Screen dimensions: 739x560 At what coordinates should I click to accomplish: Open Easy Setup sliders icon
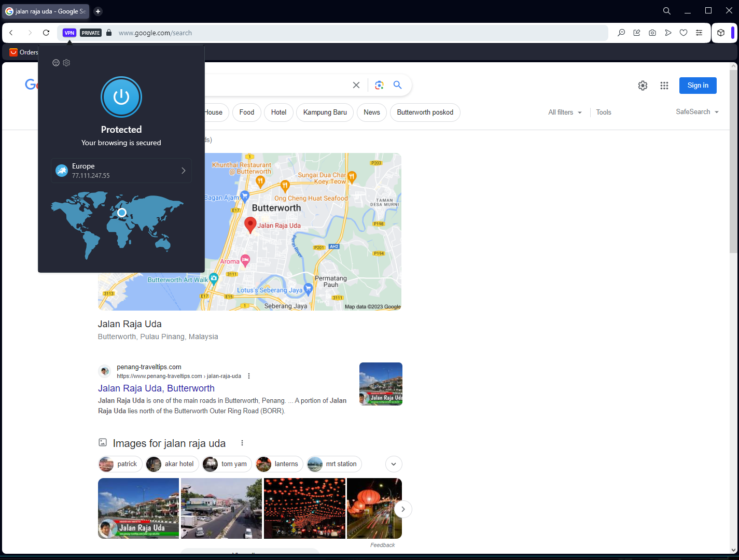coord(699,33)
